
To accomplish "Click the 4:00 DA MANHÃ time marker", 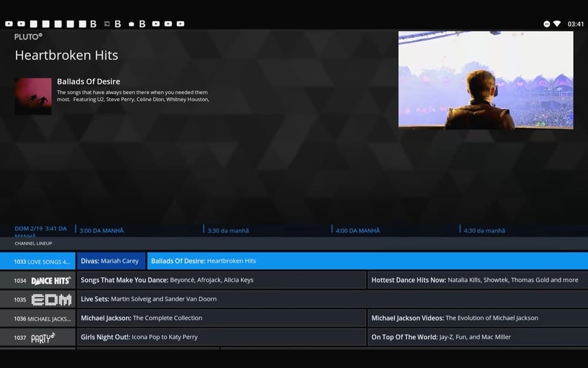I will [x=358, y=231].
